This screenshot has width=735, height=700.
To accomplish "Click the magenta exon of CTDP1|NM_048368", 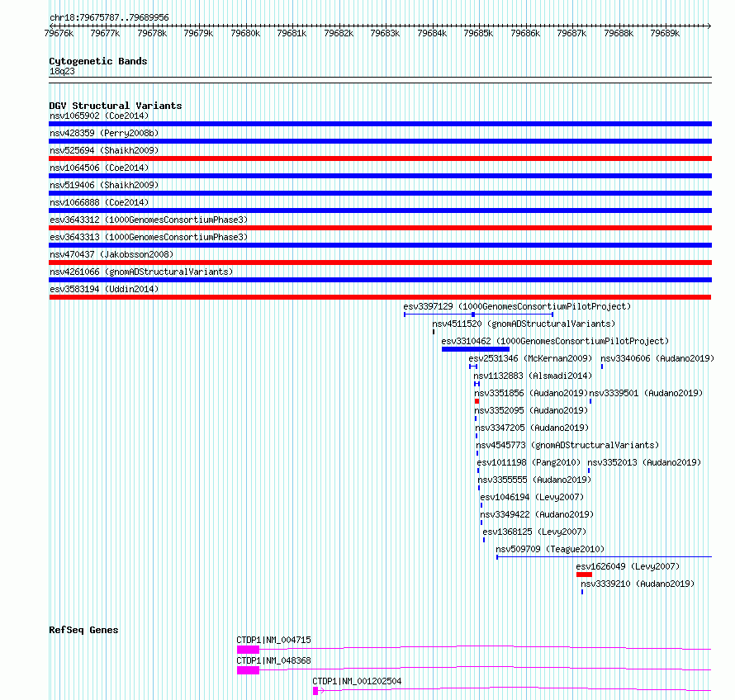I will [x=248, y=670].
